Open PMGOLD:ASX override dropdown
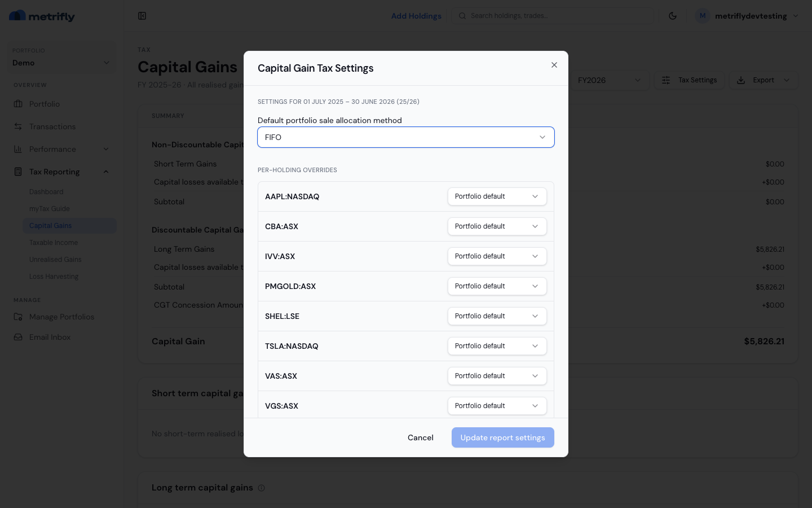The width and height of the screenshot is (812, 508). 497,286
